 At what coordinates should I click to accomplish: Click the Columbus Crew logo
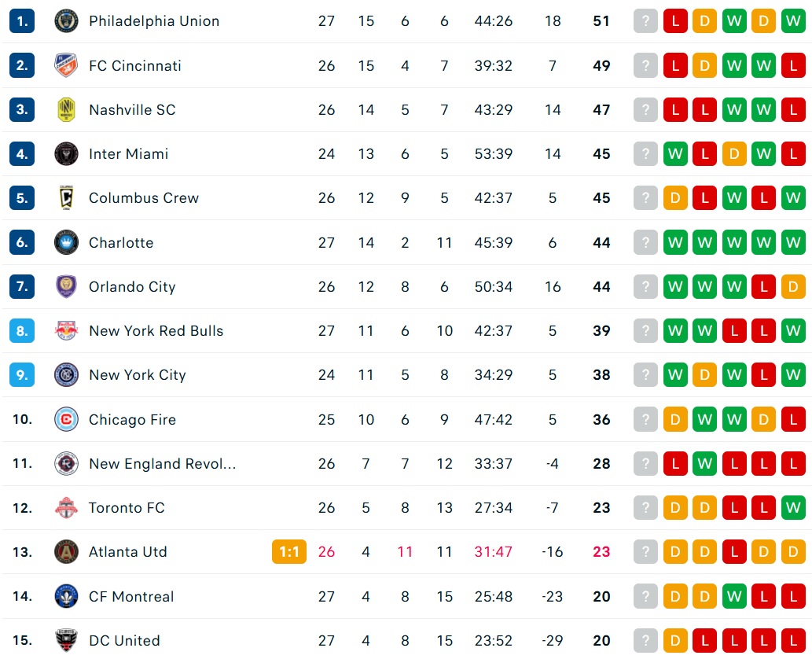pyautogui.click(x=66, y=198)
